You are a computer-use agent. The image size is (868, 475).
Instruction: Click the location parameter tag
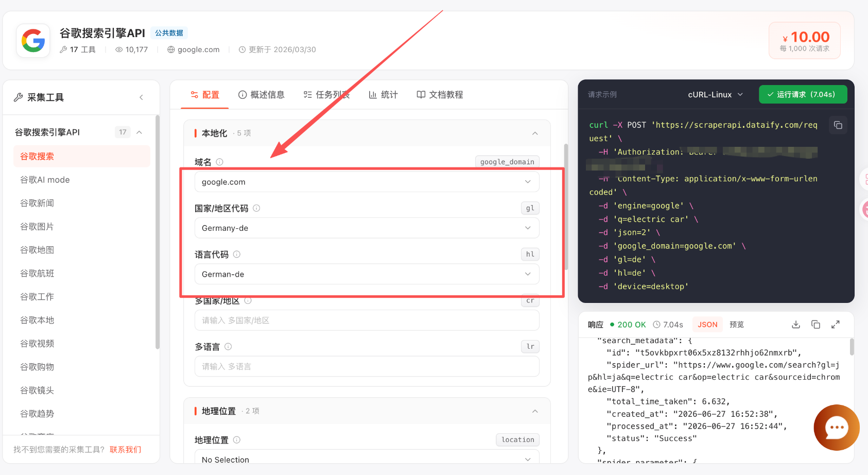pos(518,439)
